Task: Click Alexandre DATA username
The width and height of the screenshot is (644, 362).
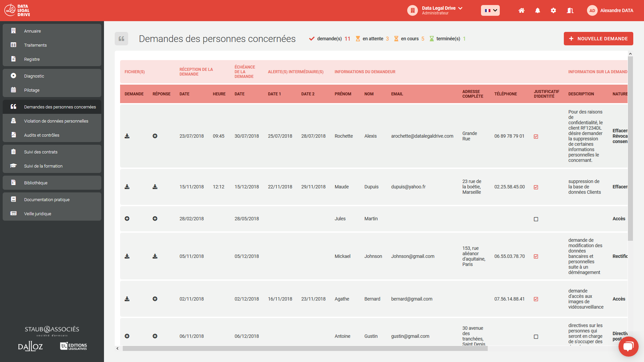Action: point(617,10)
